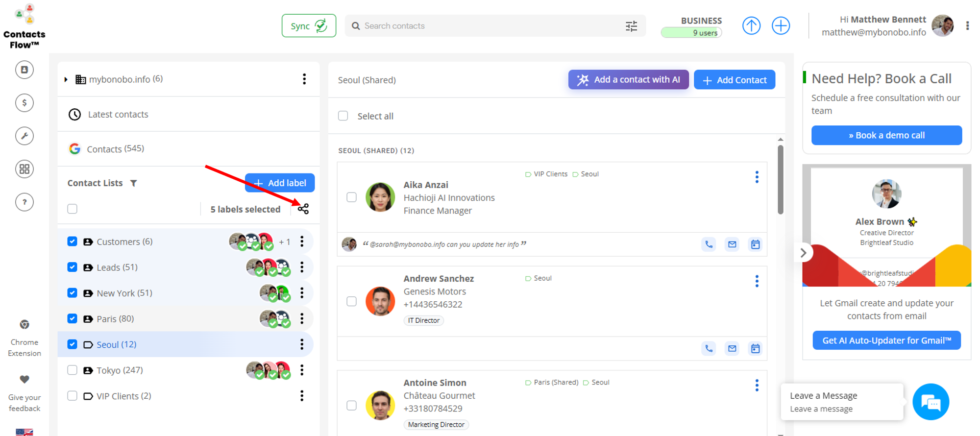Uncheck the Customers label checkbox
Image resolution: width=980 pixels, height=436 pixels.
click(73, 242)
